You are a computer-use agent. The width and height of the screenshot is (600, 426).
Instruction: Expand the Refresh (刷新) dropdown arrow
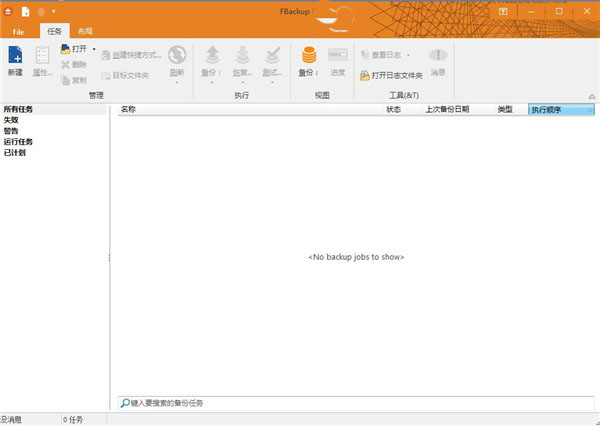pyautogui.click(x=177, y=82)
